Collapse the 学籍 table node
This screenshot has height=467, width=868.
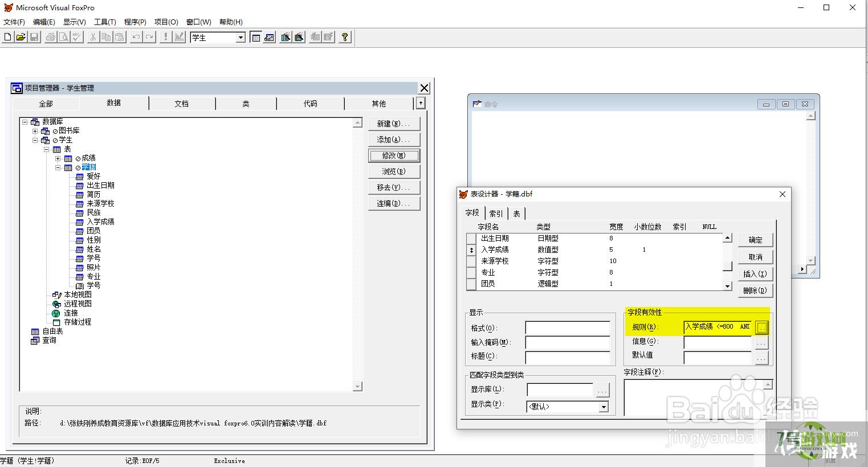[58, 167]
